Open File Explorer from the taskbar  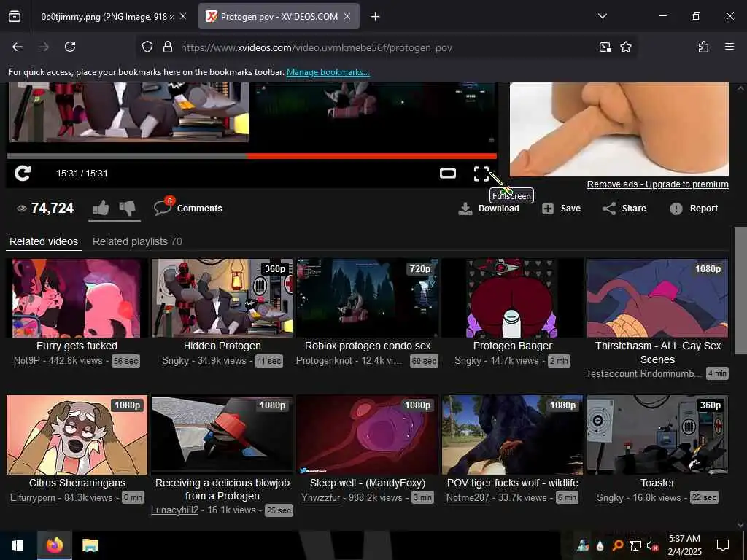tap(90, 545)
